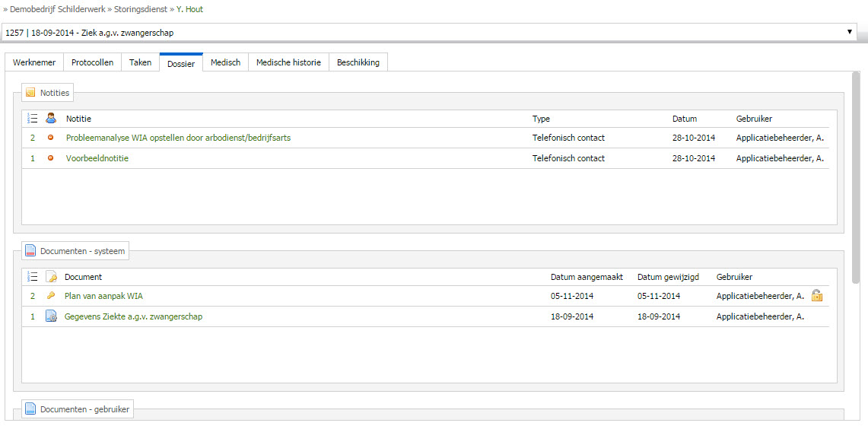Open the Probleemanalyse WIA opstellen note

tap(178, 138)
